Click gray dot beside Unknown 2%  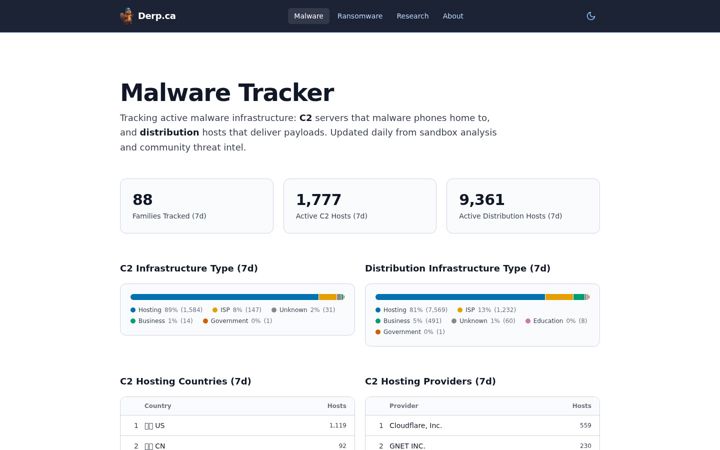coord(274,310)
